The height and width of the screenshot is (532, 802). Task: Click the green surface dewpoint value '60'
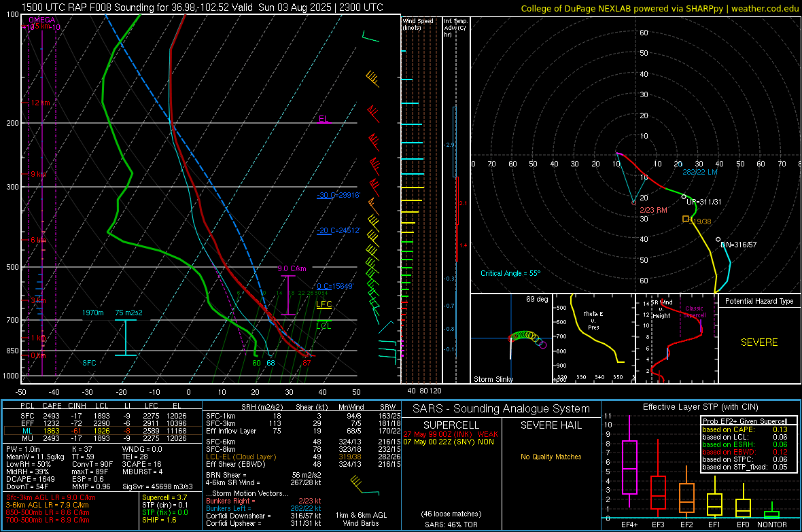coord(256,363)
